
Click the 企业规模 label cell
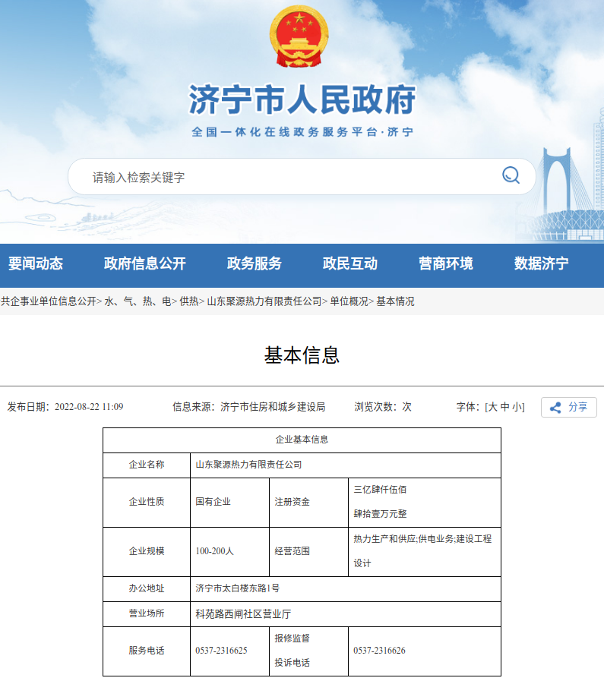point(147,551)
